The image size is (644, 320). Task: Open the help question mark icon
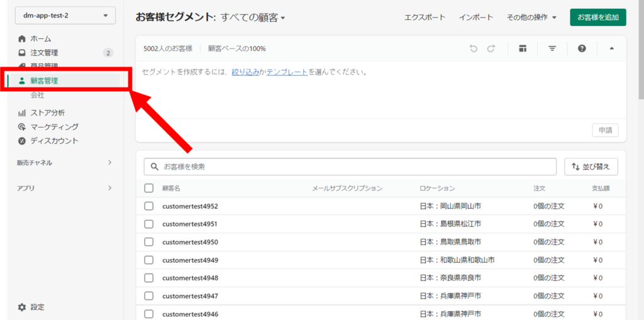(582, 48)
